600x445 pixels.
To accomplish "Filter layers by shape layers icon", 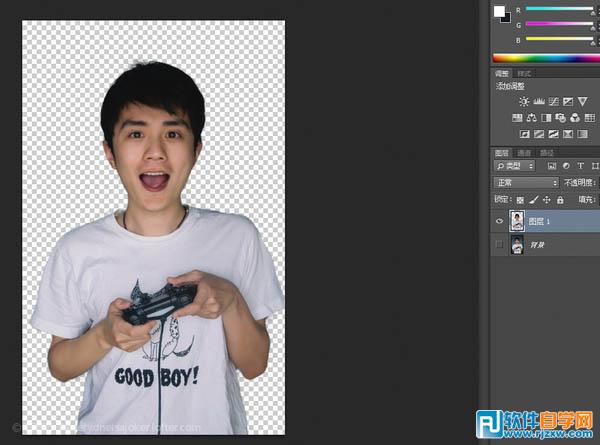I will pos(595,166).
